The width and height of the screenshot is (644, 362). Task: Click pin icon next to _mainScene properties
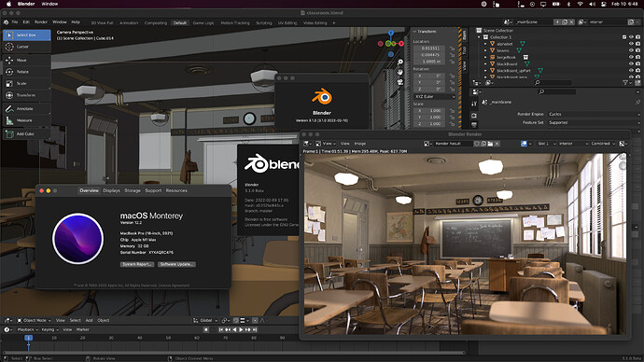637,102
